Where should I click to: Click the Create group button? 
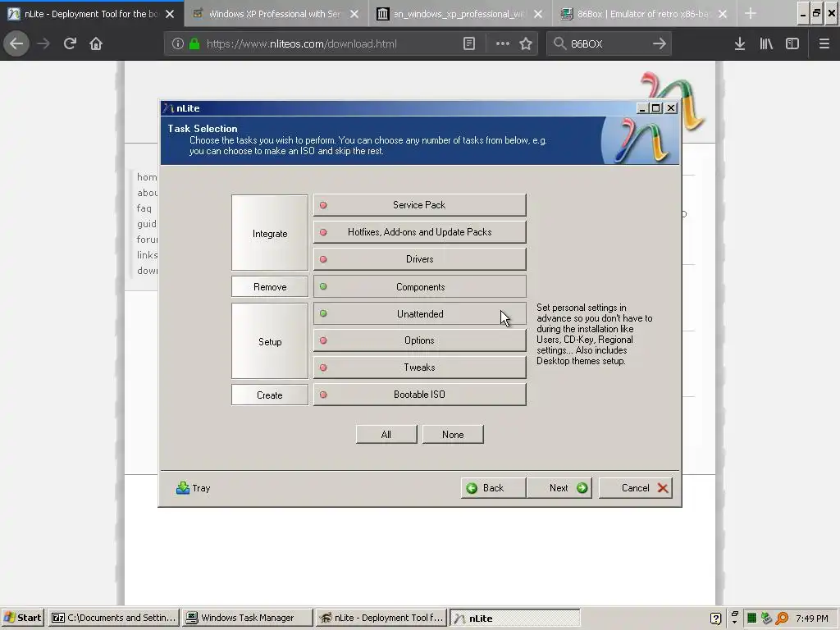270,395
